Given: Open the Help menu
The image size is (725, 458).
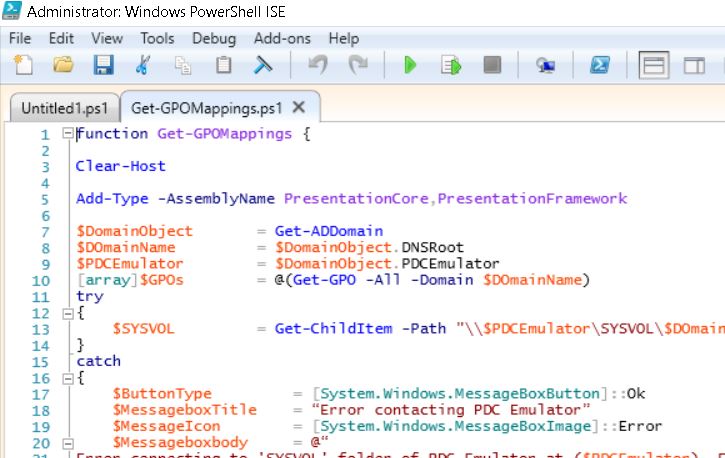Looking at the screenshot, I should pos(344,38).
